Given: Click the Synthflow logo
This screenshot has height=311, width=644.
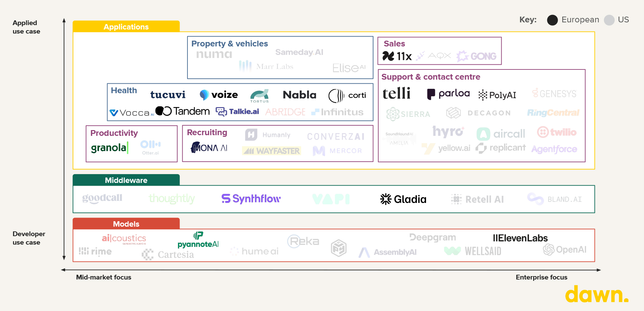Looking at the screenshot, I should click(x=251, y=199).
